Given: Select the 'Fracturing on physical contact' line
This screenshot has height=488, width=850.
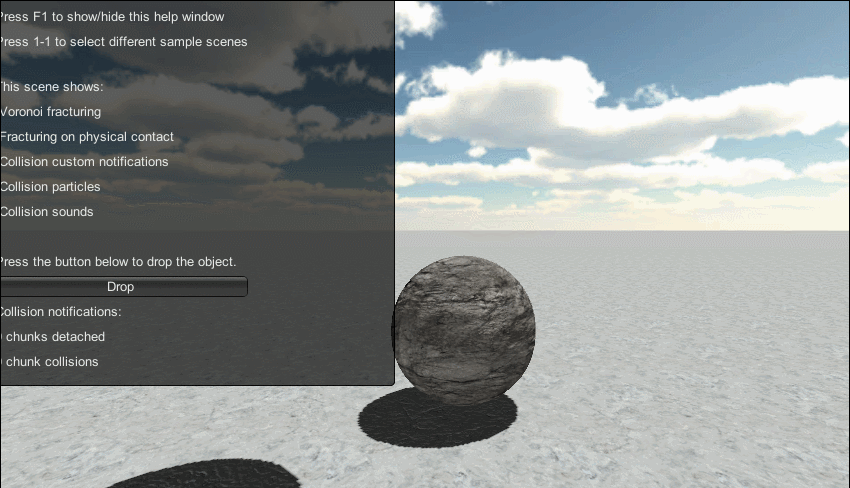Looking at the screenshot, I should (x=87, y=137).
